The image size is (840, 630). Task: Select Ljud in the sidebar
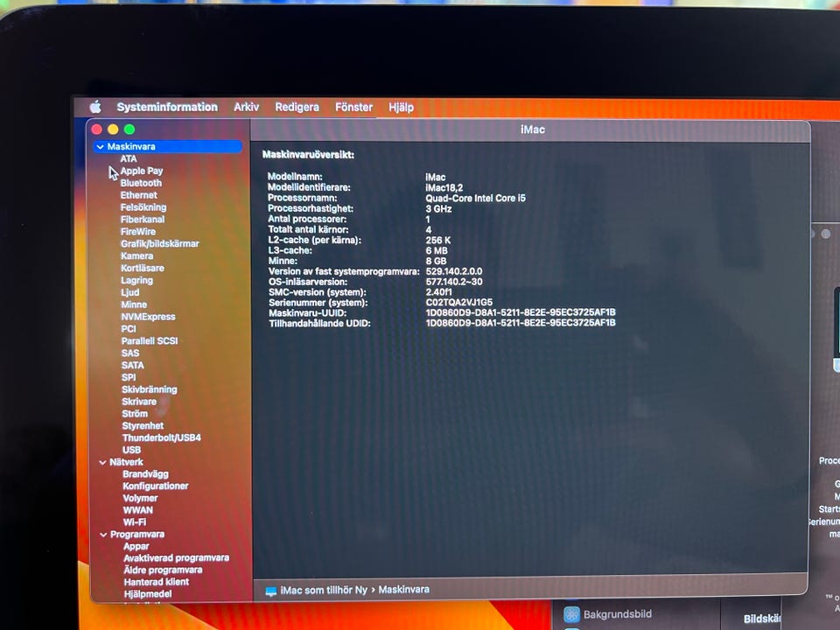[130, 292]
